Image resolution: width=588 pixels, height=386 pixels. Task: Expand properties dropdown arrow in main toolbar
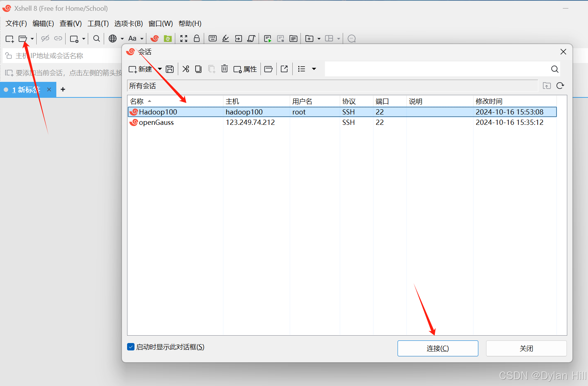click(x=84, y=39)
